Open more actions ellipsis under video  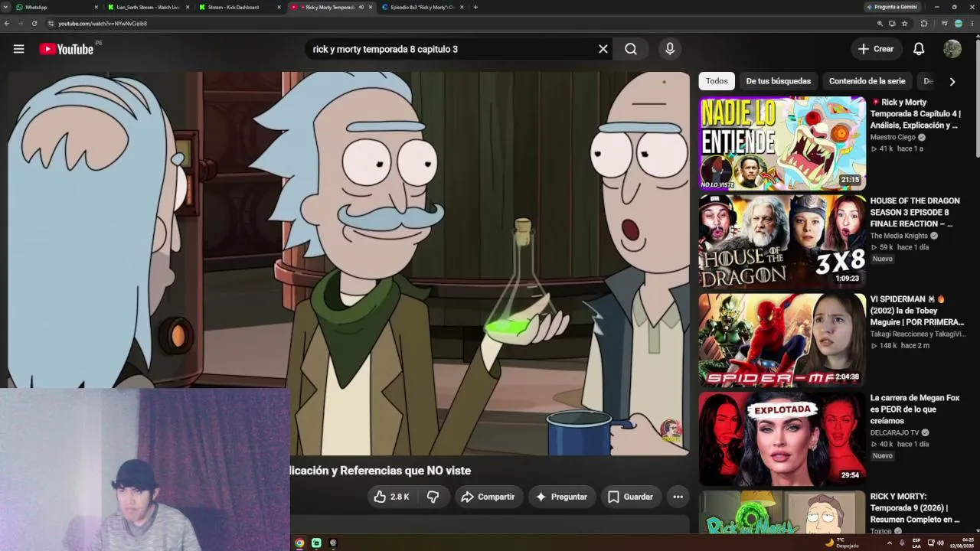[678, 497]
